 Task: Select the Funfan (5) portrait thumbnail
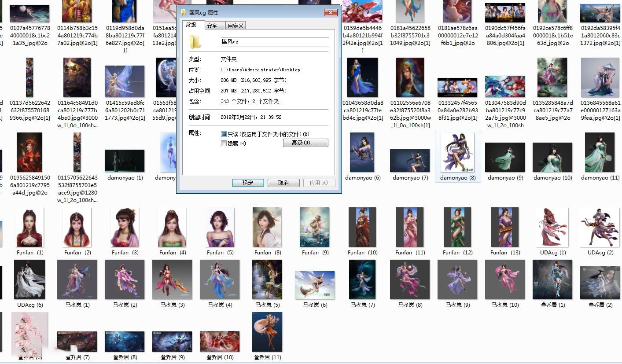pyautogui.click(x=219, y=227)
